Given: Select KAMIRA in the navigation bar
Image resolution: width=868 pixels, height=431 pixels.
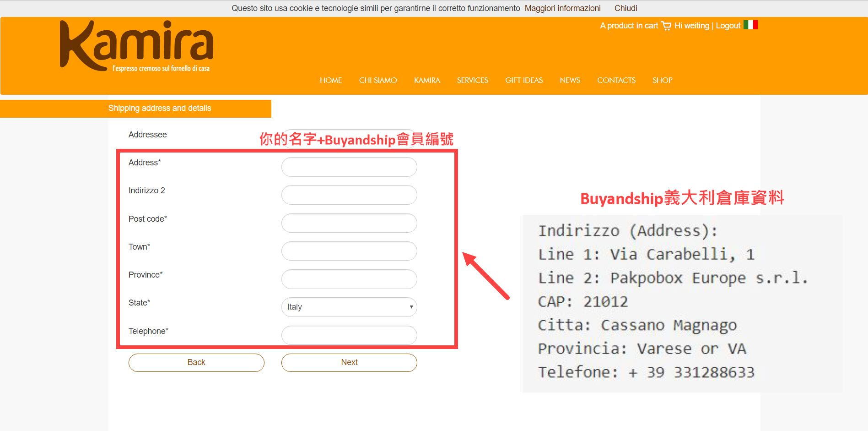Looking at the screenshot, I should (426, 81).
